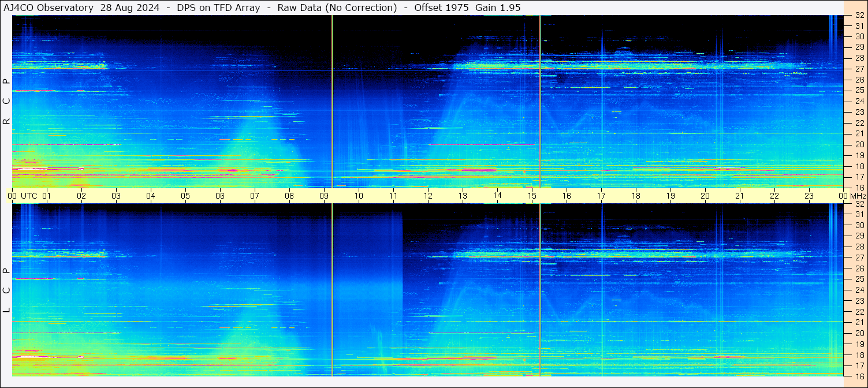Click frequency label "29" on LCP panel scale
The image size is (868, 388).
859,236
